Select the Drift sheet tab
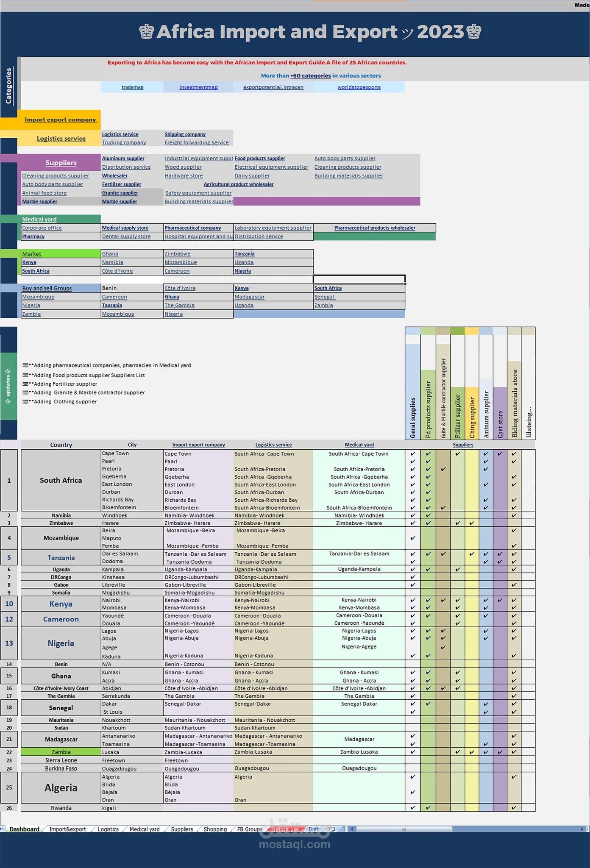This screenshot has height=868, width=590. [x=314, y=829]
